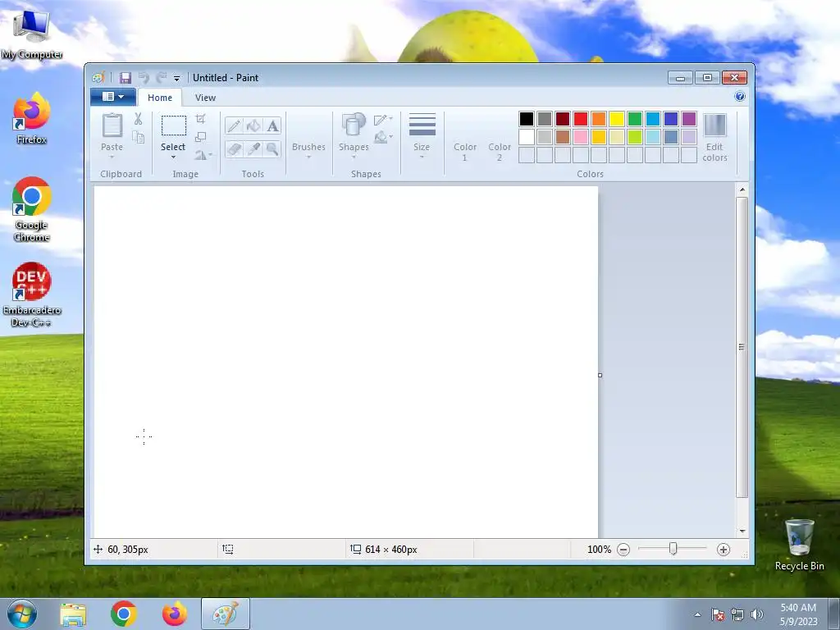The image size is (840, 630).
Task: Open the Rotate or flip dropdown
Action: [x=203, y=155]
